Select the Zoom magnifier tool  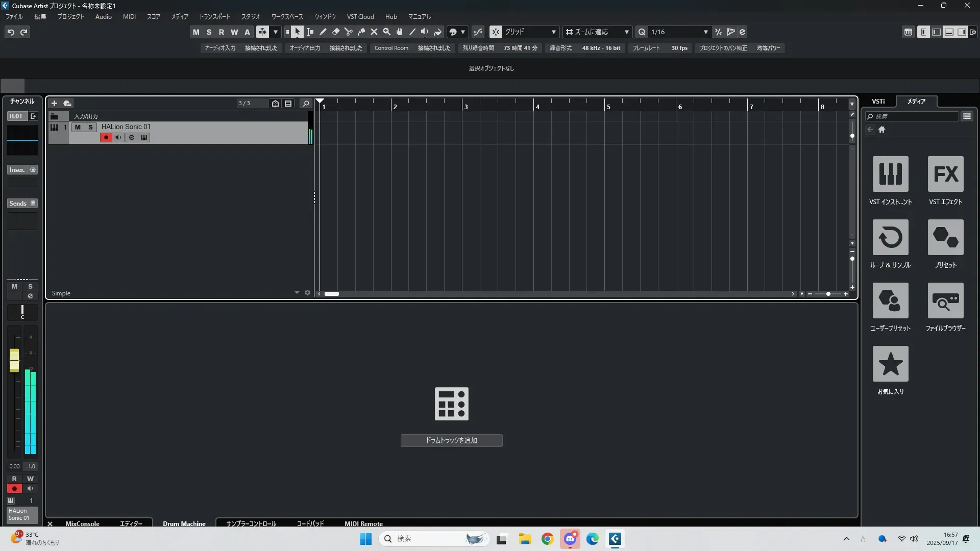pyautogui.click(x=387, y=32)
